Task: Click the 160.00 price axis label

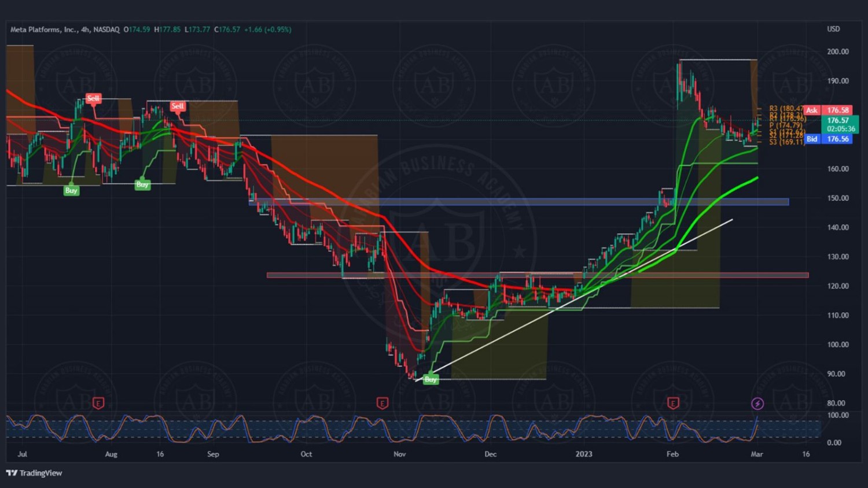Action: [837, 169]
